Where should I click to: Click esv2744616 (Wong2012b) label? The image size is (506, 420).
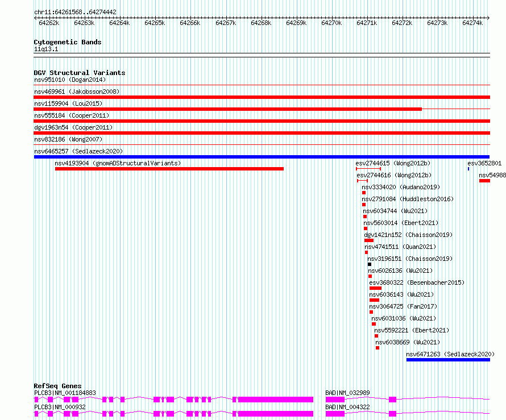(394, 175)
